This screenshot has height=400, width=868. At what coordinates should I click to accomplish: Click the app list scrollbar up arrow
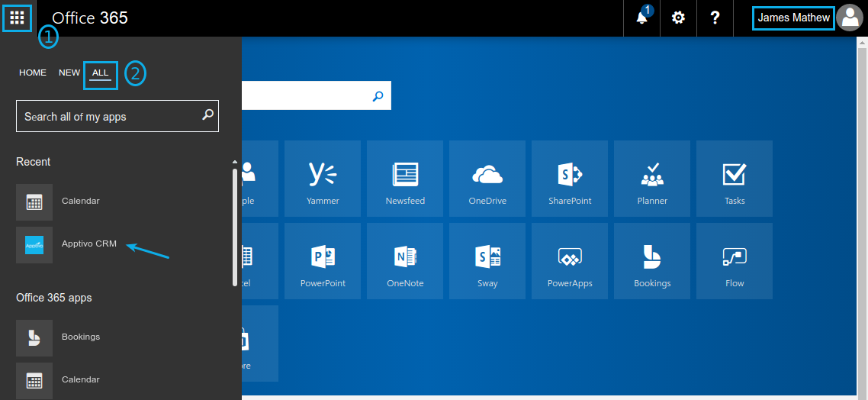[x=235, y=162]
